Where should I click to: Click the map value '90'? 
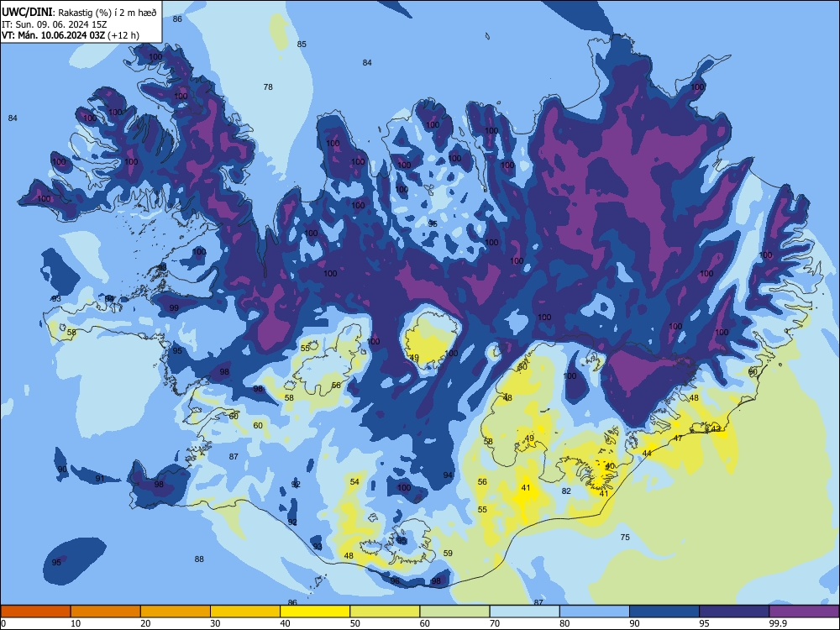click(x=62, y=470)
